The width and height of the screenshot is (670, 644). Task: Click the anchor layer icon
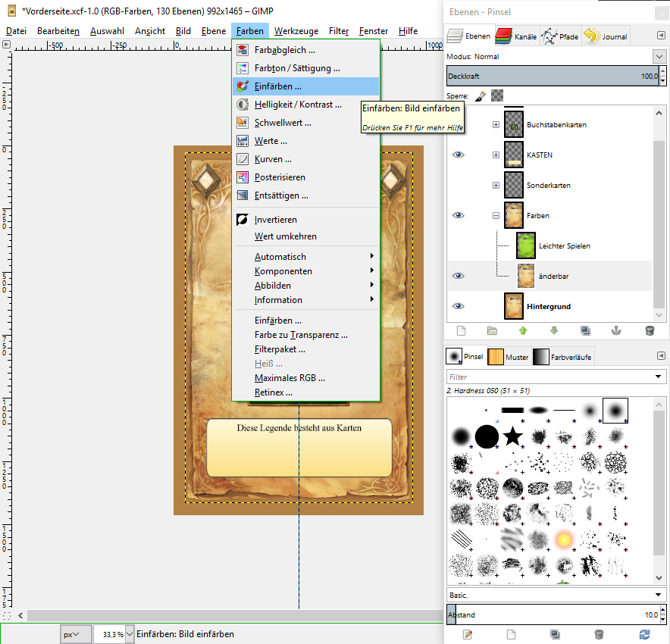[617, 330]
